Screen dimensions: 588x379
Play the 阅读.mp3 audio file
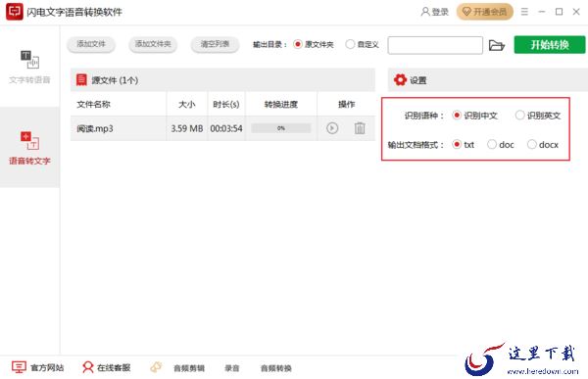pos(332,128)
